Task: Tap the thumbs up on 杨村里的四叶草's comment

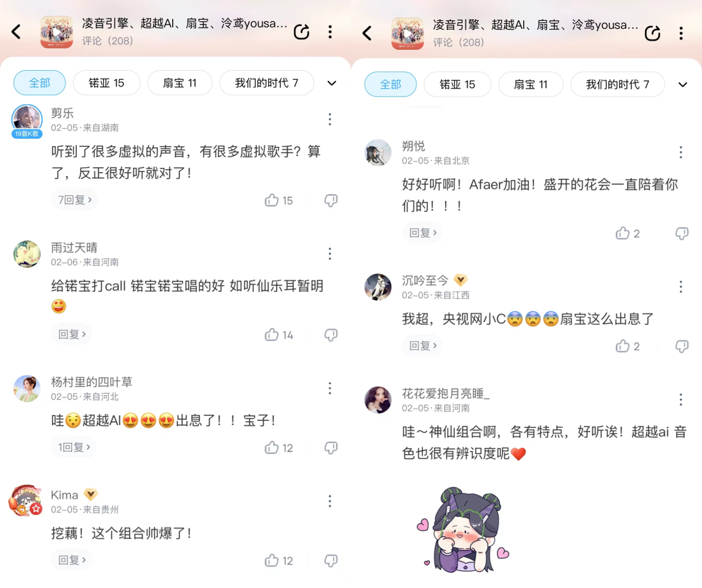Action: [x=271, y=447]
